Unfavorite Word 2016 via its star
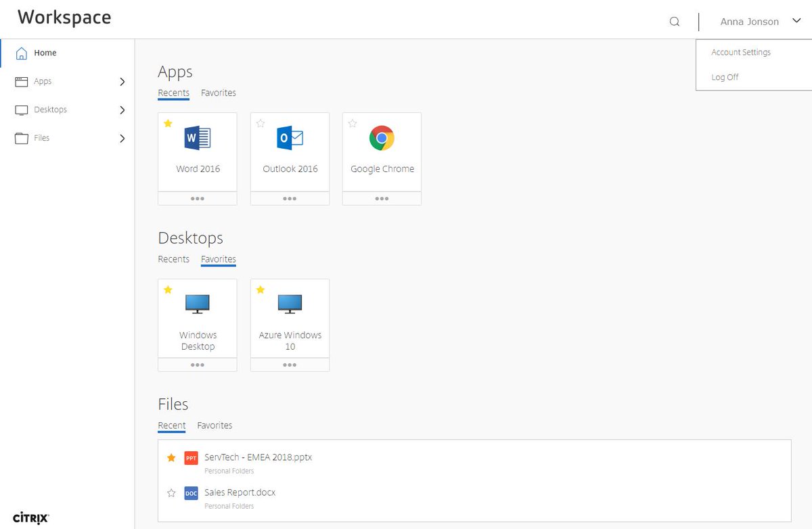The image size is (812, 529). [168, 123]
